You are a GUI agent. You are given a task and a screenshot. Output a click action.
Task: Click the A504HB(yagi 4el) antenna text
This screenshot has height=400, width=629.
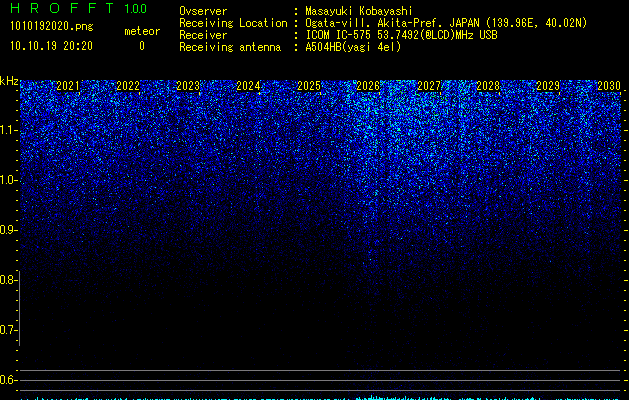coord(353,47)
